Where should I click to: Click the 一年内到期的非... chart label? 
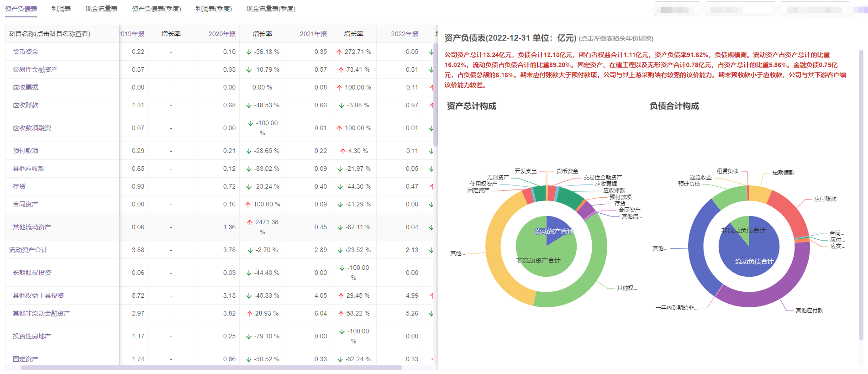pos(677,308)
